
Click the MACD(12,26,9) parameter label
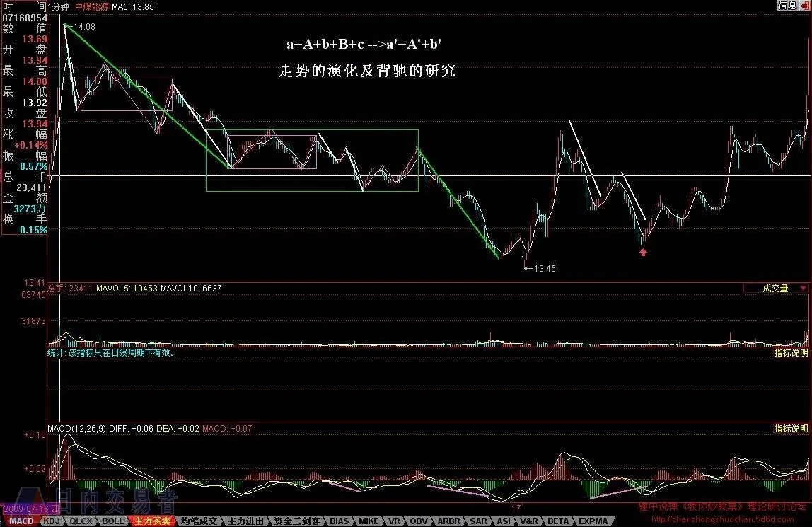click(x=77, y=429)
